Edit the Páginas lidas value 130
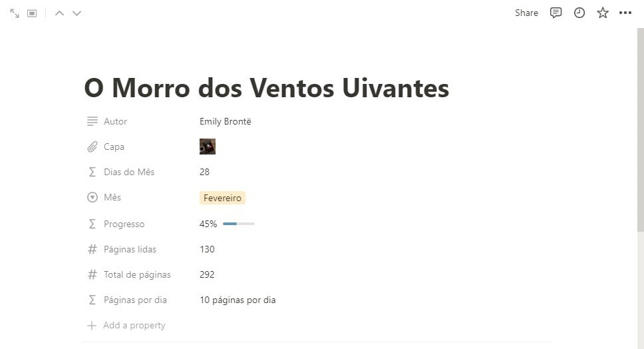Image resolution: width=644 pixels, height=349 pixels. click(x=207, y=249)
